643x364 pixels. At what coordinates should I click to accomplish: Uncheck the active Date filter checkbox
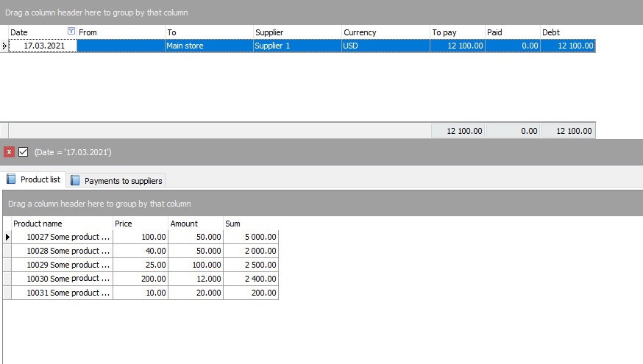23,152
